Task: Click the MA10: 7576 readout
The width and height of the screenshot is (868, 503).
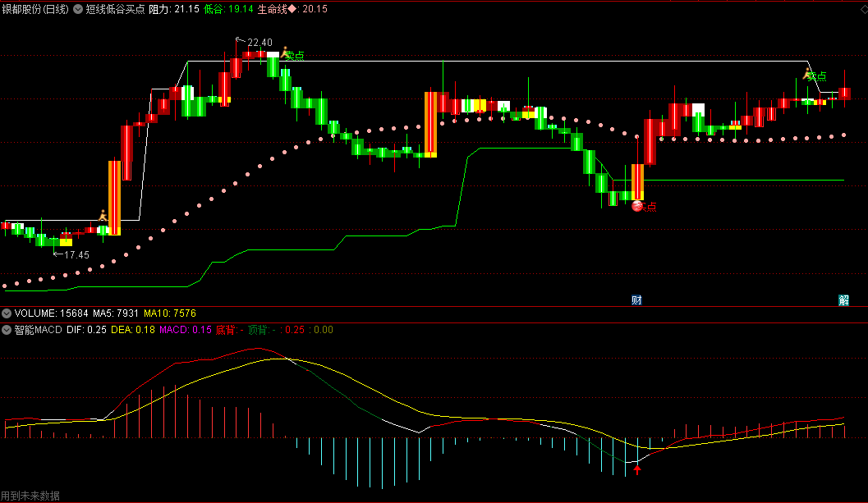Action: click(170, 313)
